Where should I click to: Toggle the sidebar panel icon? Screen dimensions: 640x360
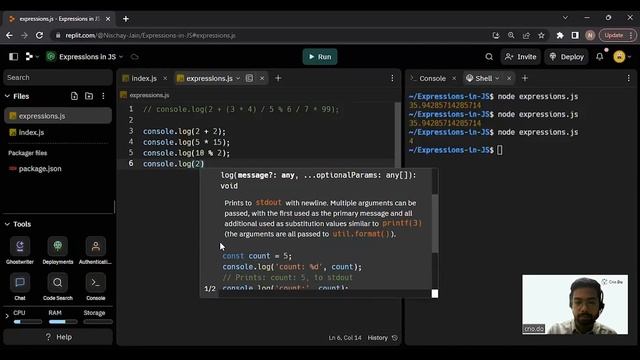13,57
